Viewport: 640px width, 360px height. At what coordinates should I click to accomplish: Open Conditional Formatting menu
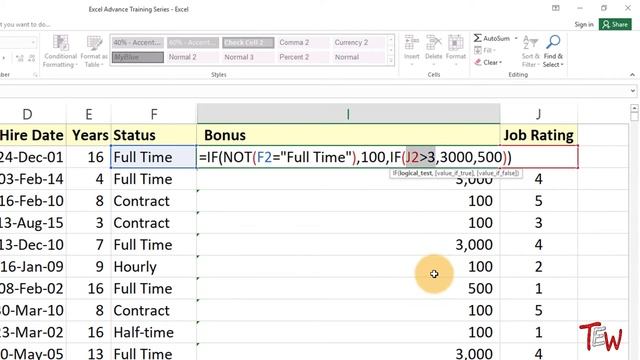pos(60,51)
